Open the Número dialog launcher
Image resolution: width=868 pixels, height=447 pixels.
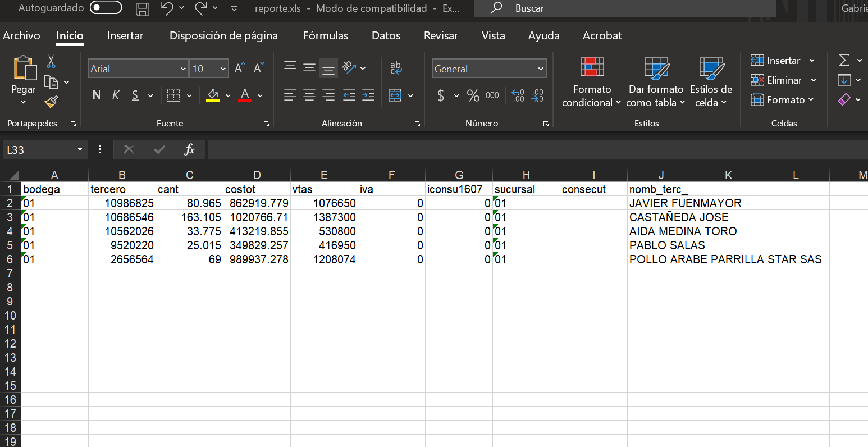pyautogui.click(x=546, y=124)
